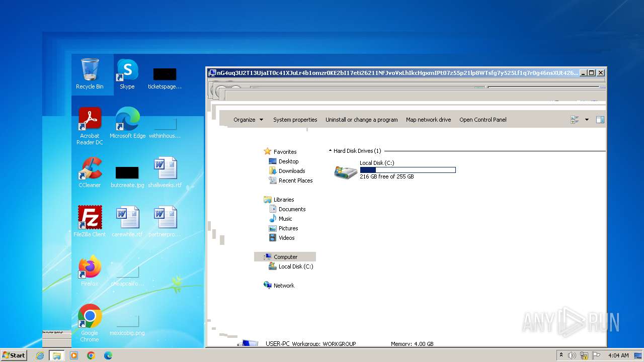Click the volume speaker tray icon
This screenshot has width=644, height=362.
(x=572, y=355)
